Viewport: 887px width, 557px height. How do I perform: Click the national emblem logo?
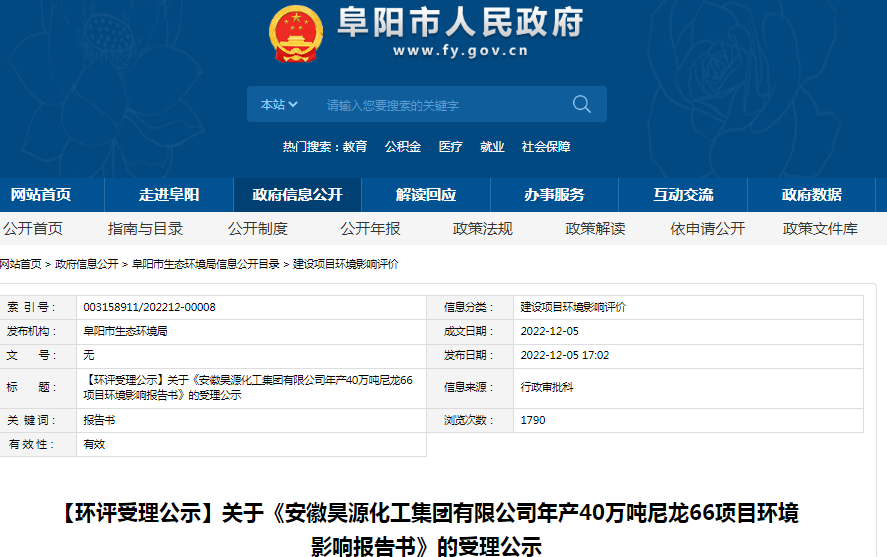pyautogui.click(x=296, y=34)
